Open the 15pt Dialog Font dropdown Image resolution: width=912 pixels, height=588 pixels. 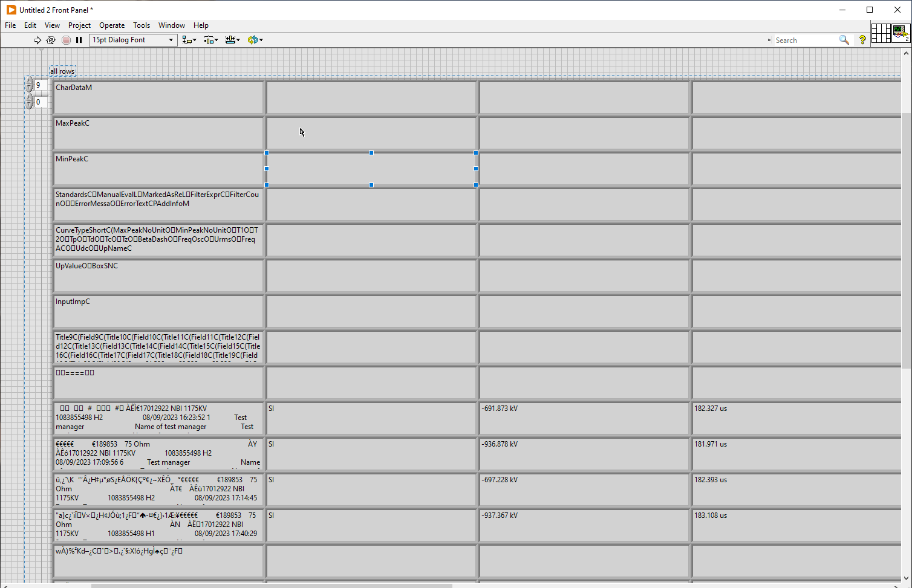(x=171, y=40)
